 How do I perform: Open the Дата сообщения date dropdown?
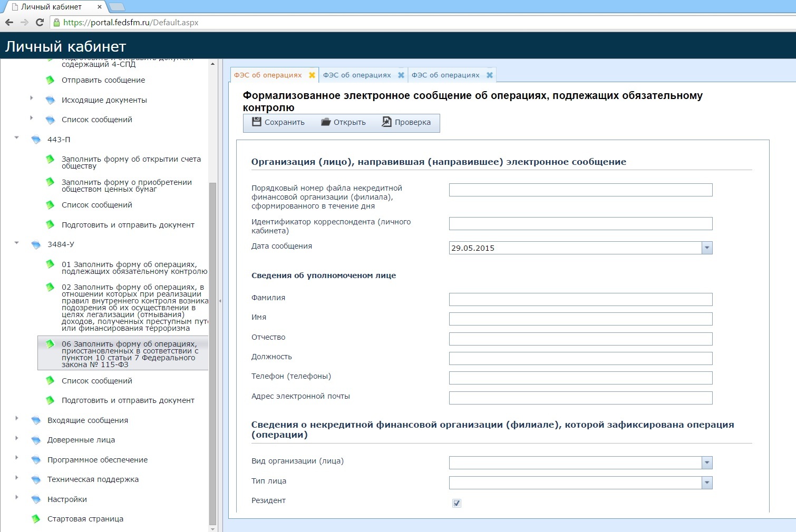click(x=707, y=248)
